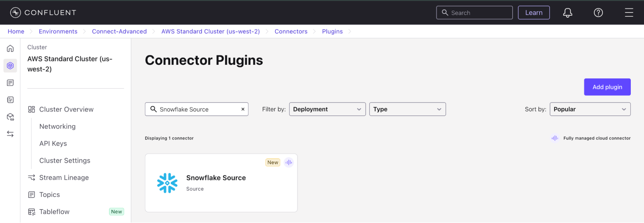Go to Environments breadcrumb

coord(58,31)
